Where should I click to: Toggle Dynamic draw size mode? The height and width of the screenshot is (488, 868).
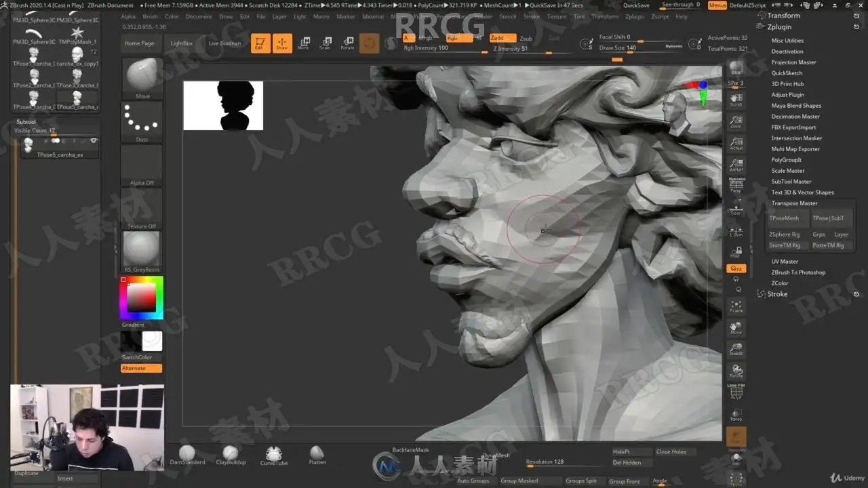pyautogui.click(x=674, y=46)
